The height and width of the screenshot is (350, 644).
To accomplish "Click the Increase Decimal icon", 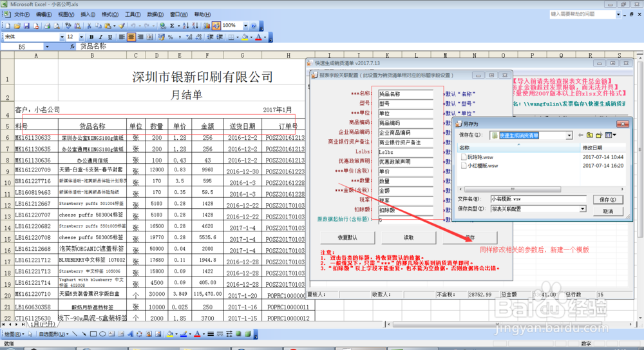I will point(189,37).
